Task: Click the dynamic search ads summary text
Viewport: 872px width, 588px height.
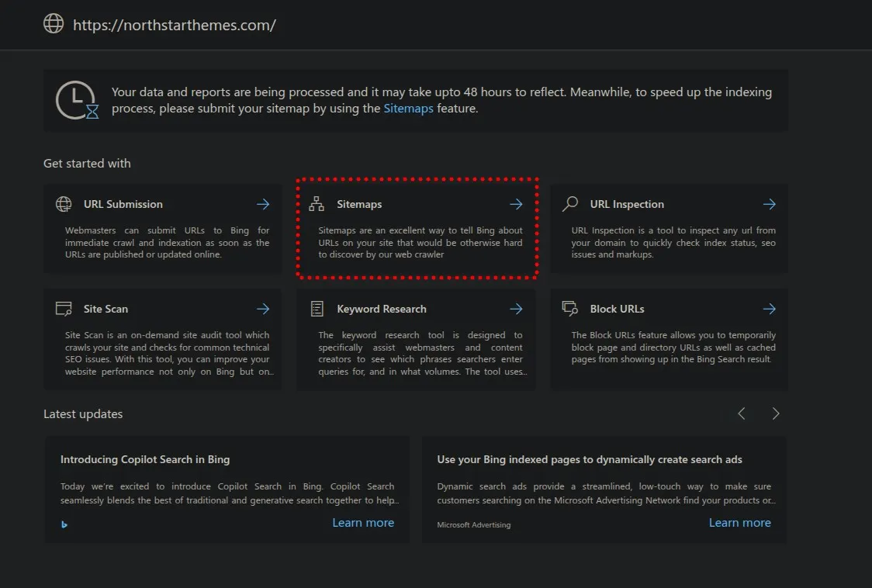Action: tap(606, 493)
